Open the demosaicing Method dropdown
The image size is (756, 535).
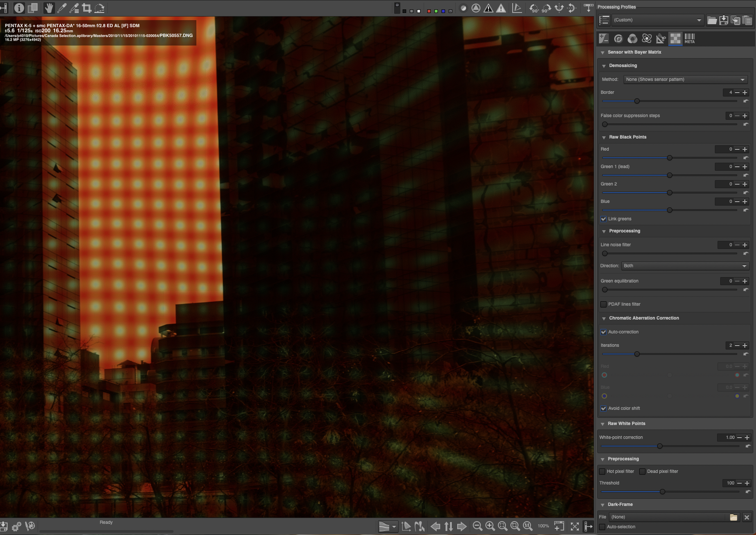pos(685,80)
